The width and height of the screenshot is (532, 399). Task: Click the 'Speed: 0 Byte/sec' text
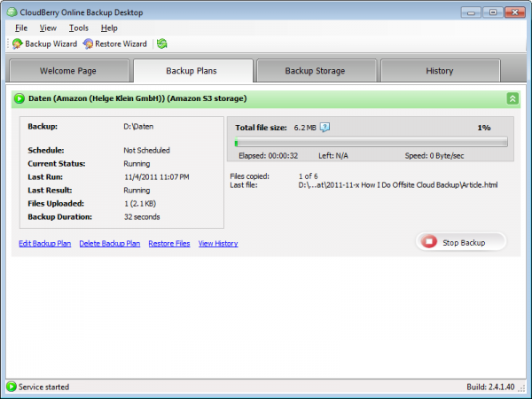[x=434, y=156]
